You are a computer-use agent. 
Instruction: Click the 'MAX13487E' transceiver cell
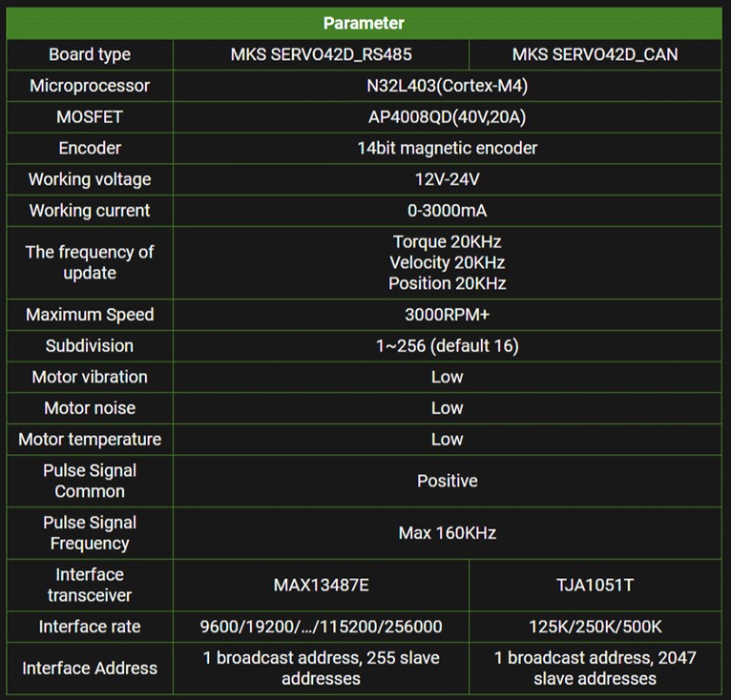pos(322,585)
